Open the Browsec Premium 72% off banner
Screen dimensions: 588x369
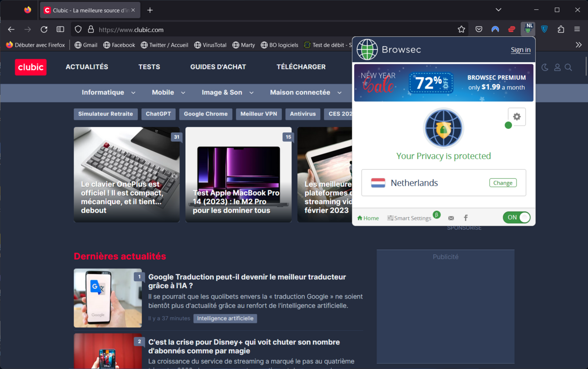coord(443,83)
